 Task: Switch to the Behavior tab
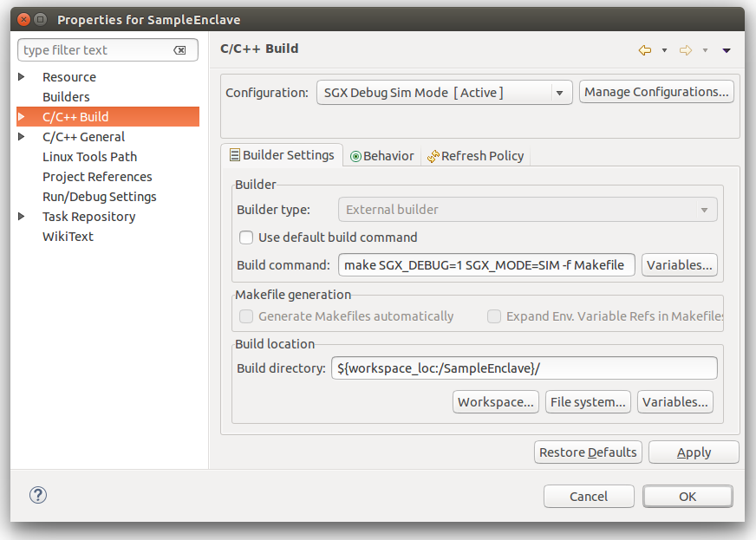click(381, 156)
